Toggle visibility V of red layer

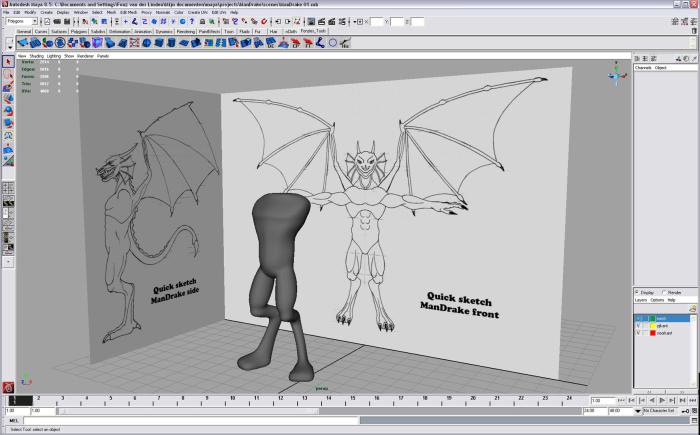[x=638, y=333]
